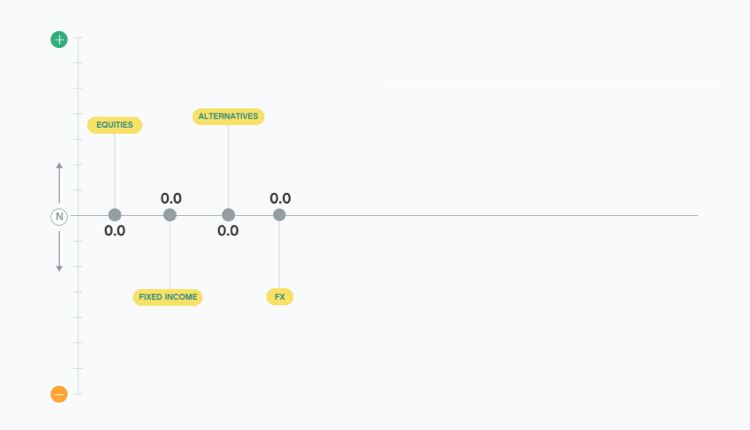The height and width of the screenshot is (430, 750).
Task: Click the 0.0 value above Fixed Income dot
Action: point(171,198)
